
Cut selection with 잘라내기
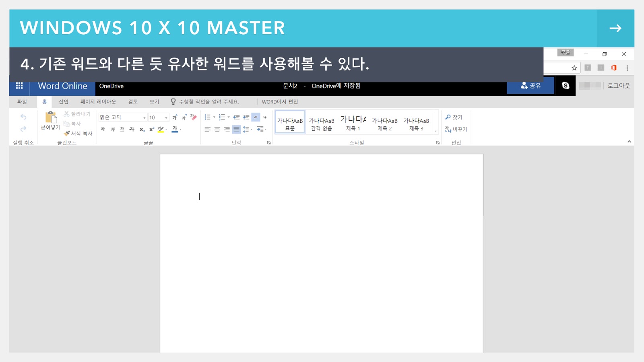[x=77, y=114]
